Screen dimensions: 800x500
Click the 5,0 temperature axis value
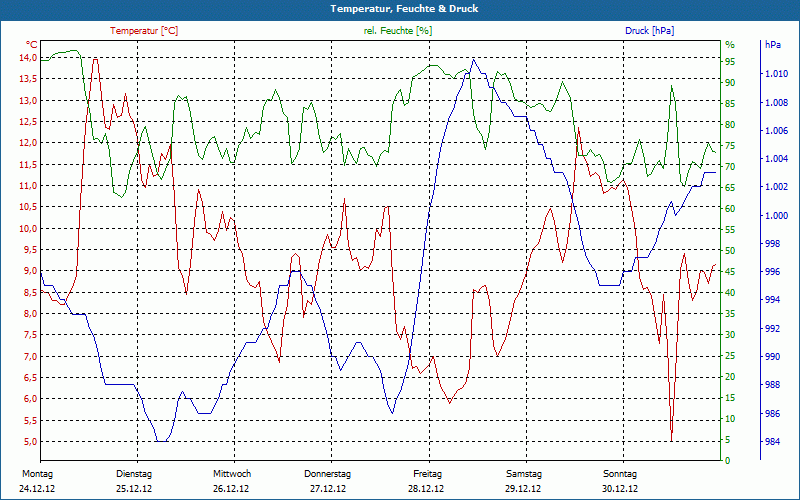(30, 442)
